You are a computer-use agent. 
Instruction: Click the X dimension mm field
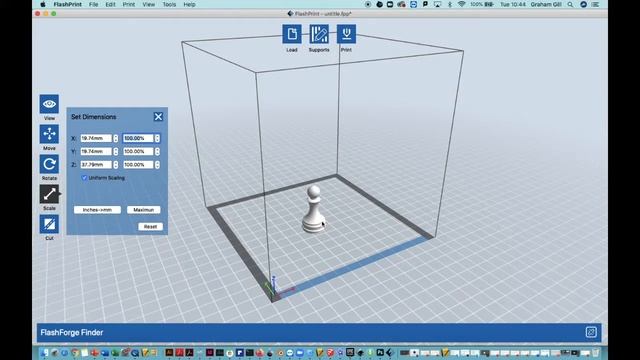[x=96, y=138]
